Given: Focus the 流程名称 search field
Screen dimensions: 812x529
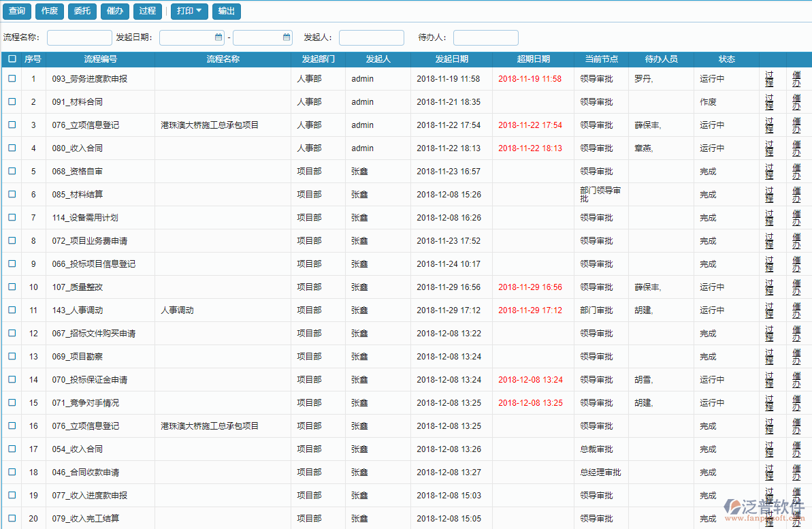Looking at the screenshot, I should pyautogui.click(x=80, y=38).
